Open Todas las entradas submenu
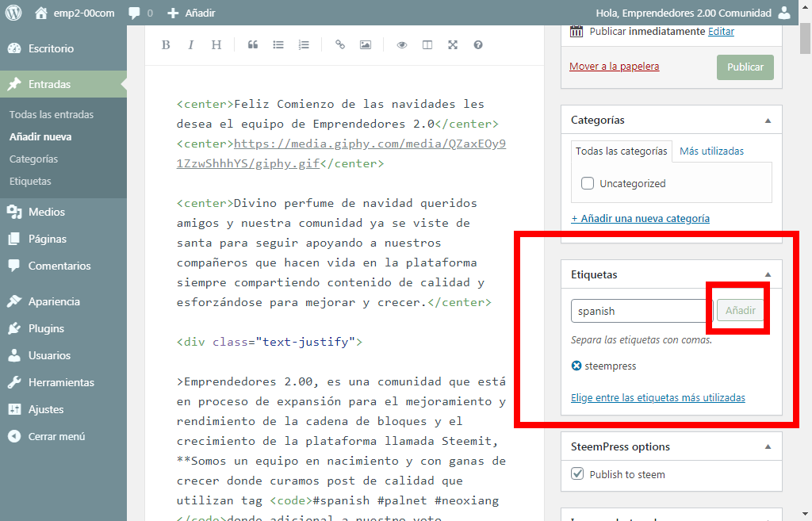Viewport: 812px width, 521px height. point(52,114)
